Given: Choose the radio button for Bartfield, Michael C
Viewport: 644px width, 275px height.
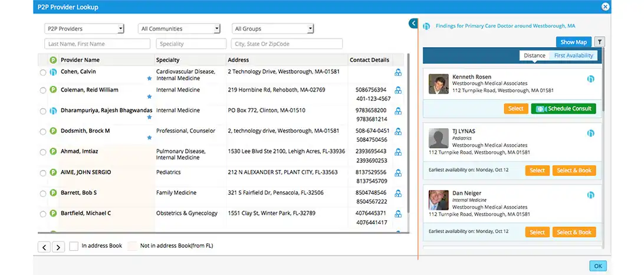Looking at the screenshot, I should pyautogui.click(x=43, y=214).
